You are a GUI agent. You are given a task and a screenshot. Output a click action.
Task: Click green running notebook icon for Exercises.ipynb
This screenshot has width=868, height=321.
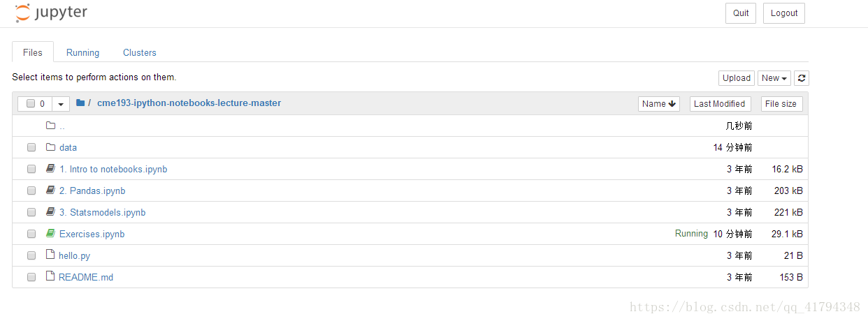[x=50, y=234]
